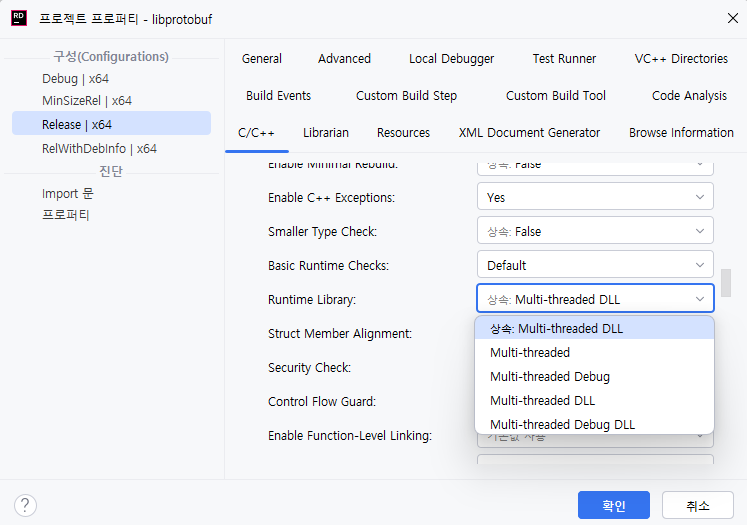Select Debug | x64 configuration
The height and width of the screenshot is (525, 747).
75,79
